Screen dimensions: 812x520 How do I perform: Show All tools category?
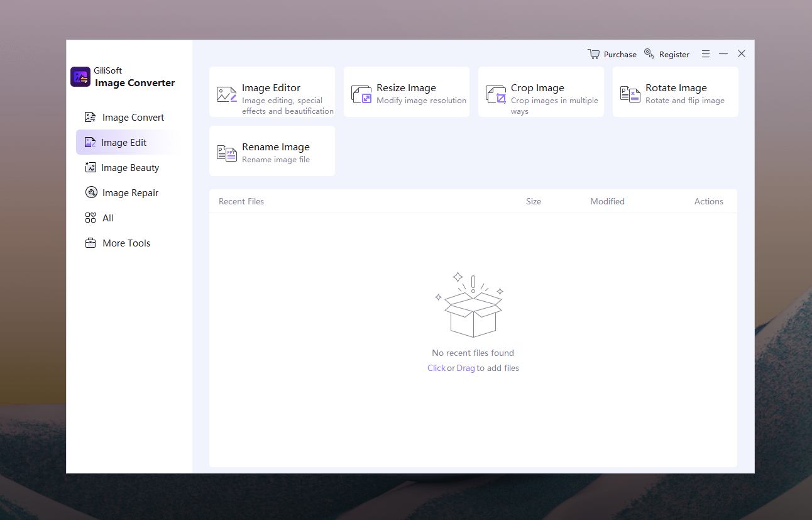point(107,218)
